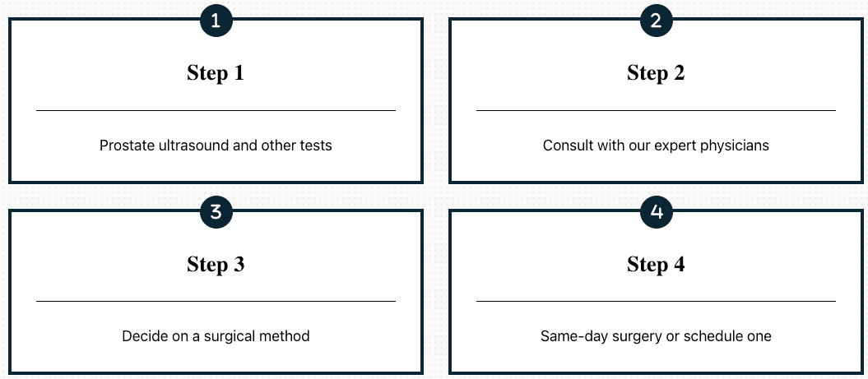
Task: Click "Consult with our expert physicians" text
Action: pos(656,146)
